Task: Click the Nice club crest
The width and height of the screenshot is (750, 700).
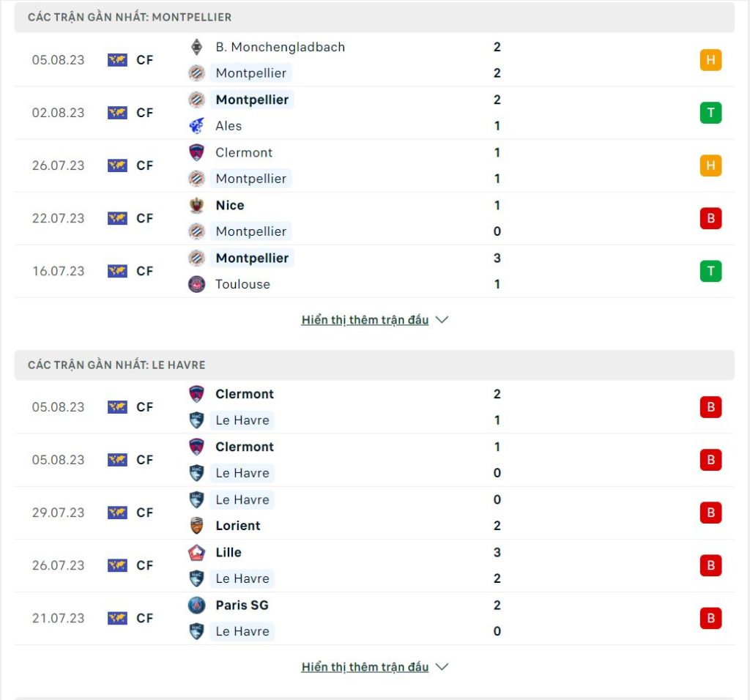Action: click(x=196, y=205)
